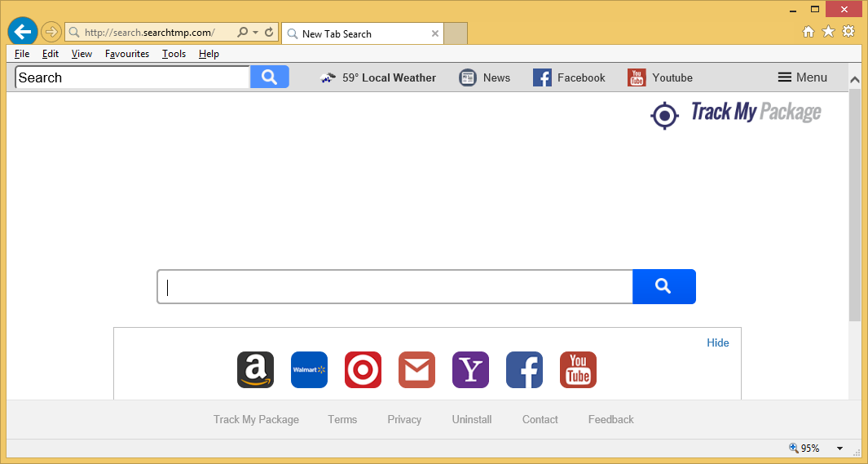Open the Tools menu
The image size is (868, 464).
pos(174,54)
